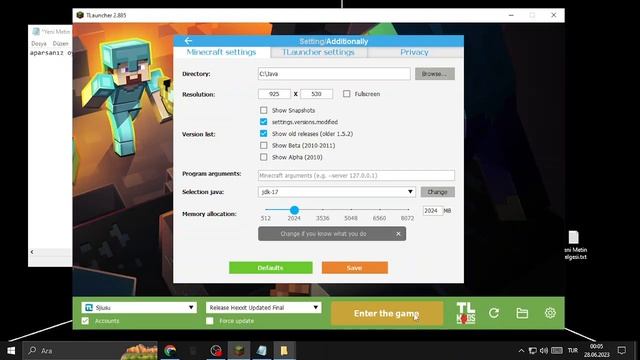Image resolution: width=640 pixels, height=360 pixels.
Task: Click the Program arguments field
Action: pyautogui.click(x=356, y=176)
